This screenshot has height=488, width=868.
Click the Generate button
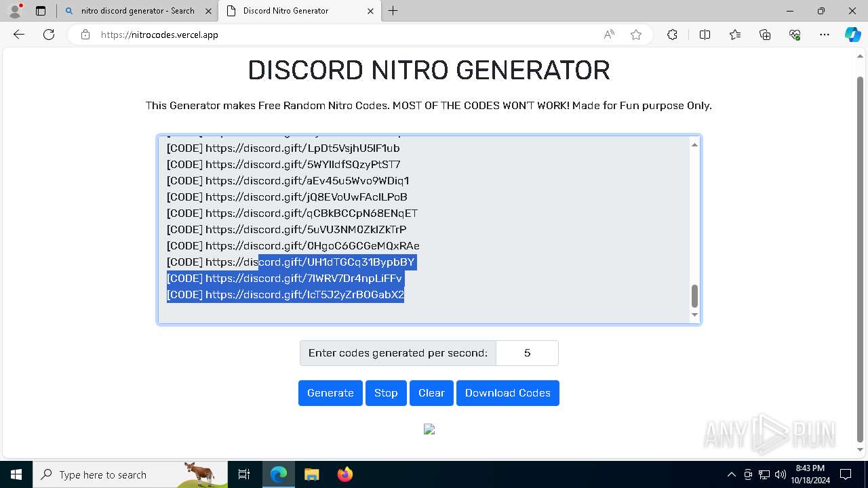[x=330, y=393]
